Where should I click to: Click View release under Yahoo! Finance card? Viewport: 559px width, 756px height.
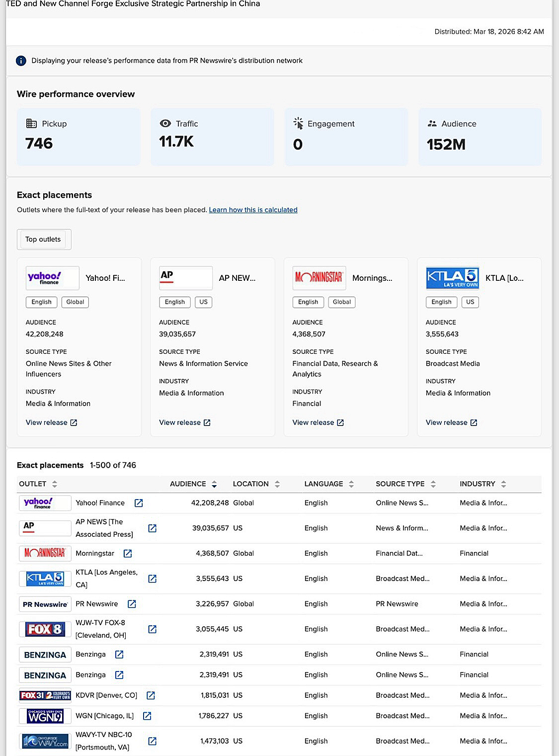51,422
